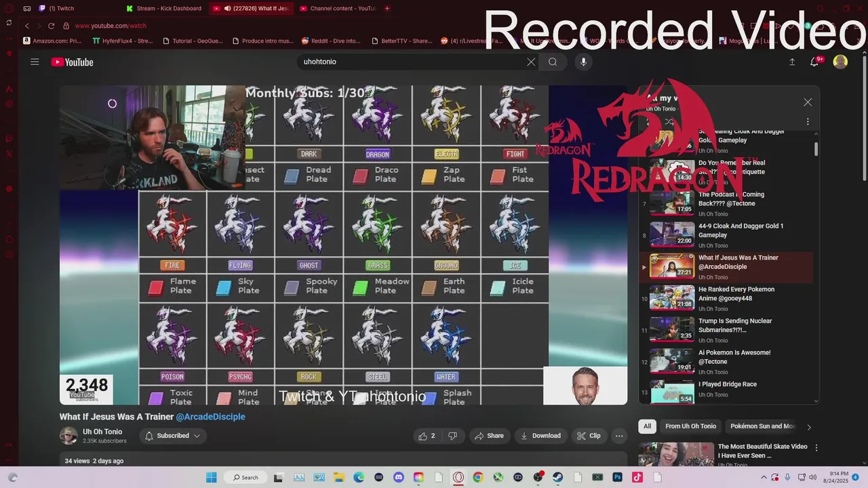Open the @ArcadeDisciple mention link
The height and width of the screenshot is (488, 868).
210,417
